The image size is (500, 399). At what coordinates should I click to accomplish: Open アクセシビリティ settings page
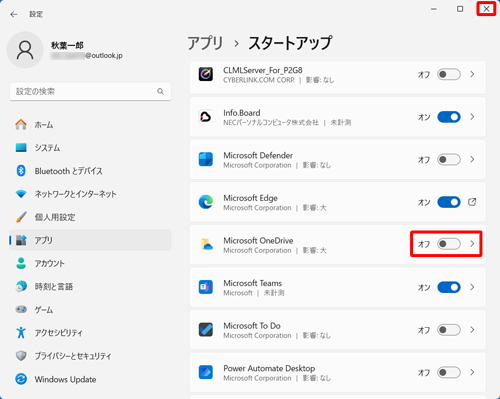coord(90,333)
